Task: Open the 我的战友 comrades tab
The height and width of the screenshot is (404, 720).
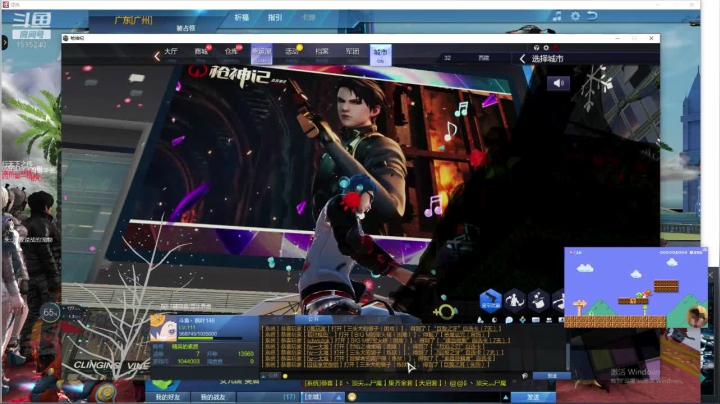Action: 213,397
